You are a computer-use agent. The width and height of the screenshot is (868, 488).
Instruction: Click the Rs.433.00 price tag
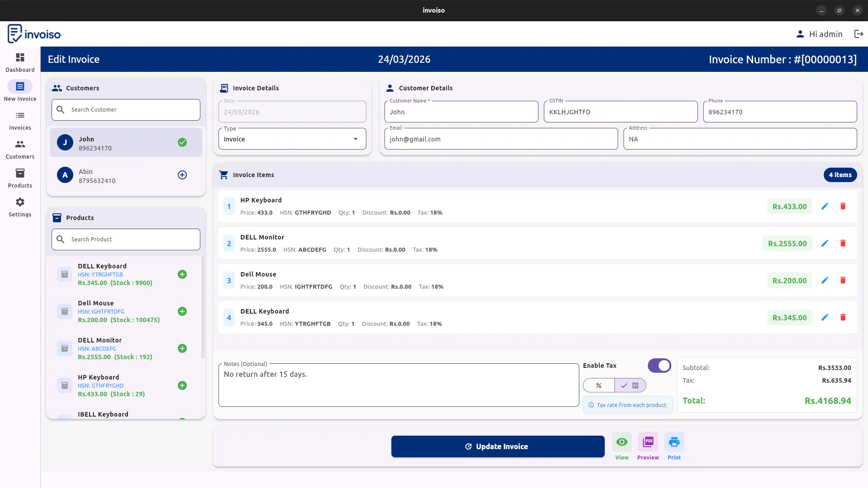789,206
